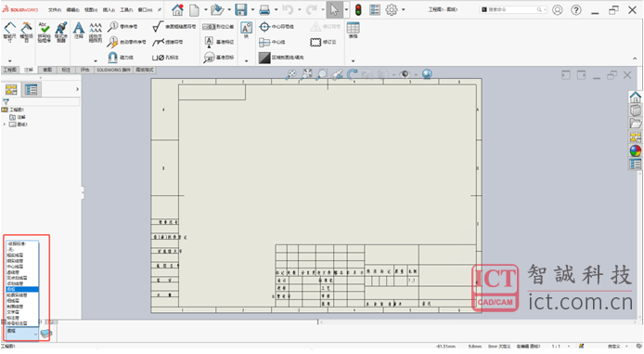The image size is (644, 354).
Task: Click the Magnetic Line tool
Action: coord(121,58)
